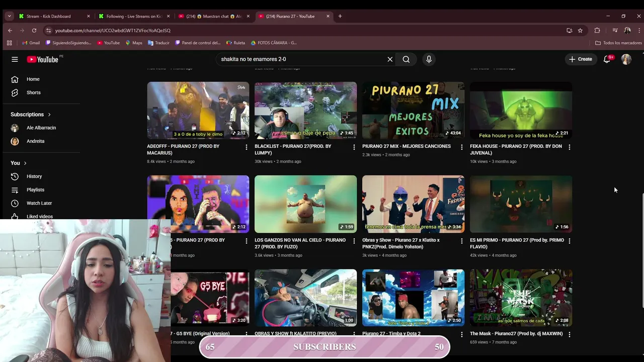Open Ale Albarracin subscription channel
Viewport: 644px width, 362px height.
41,128
